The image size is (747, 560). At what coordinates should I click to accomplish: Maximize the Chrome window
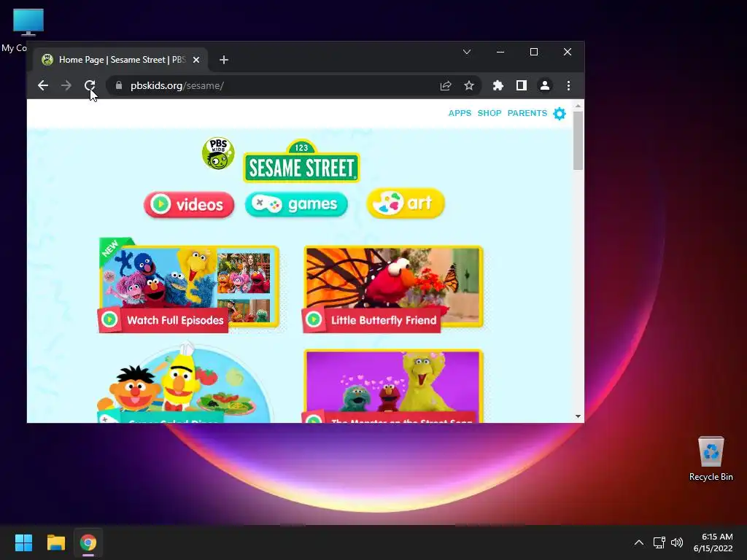point(533,52)
